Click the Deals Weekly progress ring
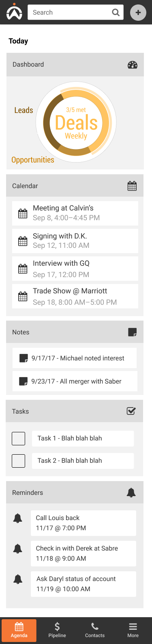 point(76,122)
